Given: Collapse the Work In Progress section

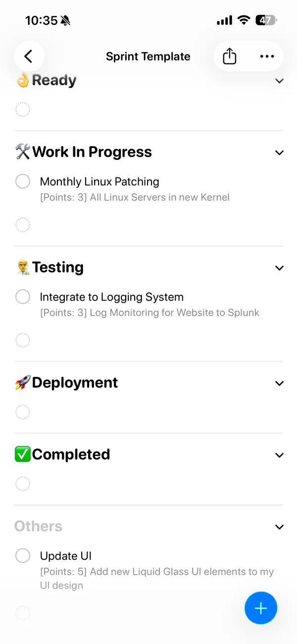Looking at the screenshot, I should coord(279,153).
